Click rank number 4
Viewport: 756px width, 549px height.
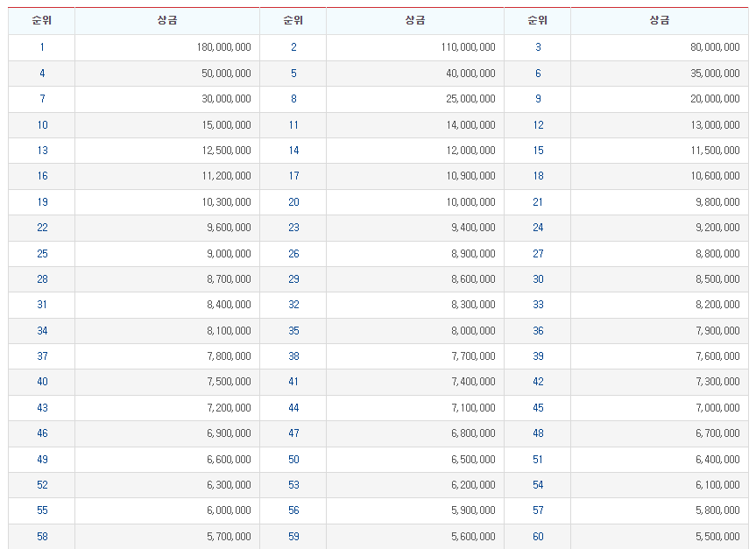tap(42, 74)
